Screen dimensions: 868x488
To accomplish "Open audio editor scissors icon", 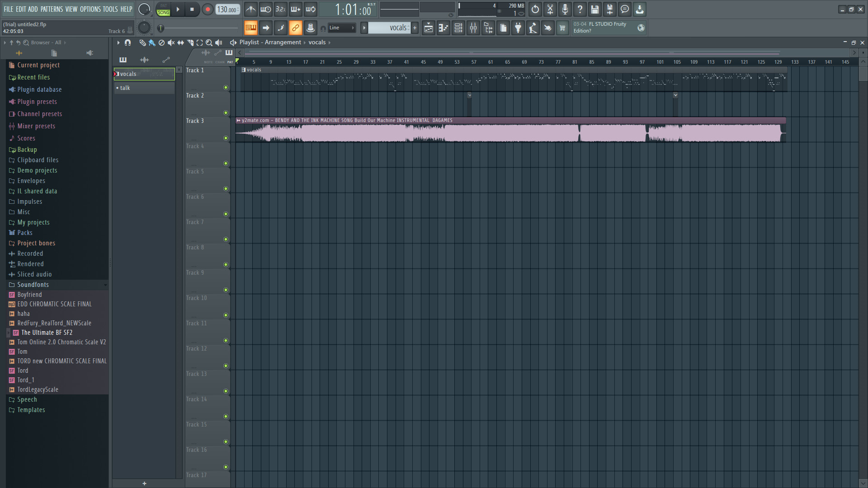I will pos(550,9).
